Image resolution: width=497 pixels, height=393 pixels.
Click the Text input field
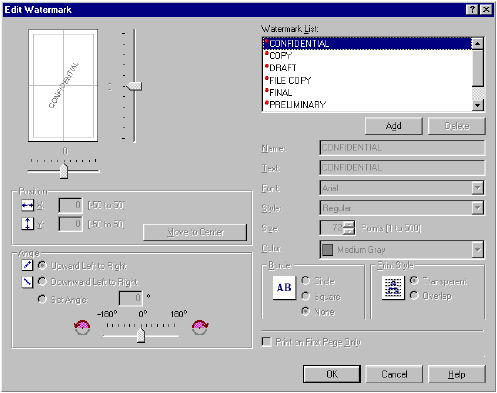(402, 168)
